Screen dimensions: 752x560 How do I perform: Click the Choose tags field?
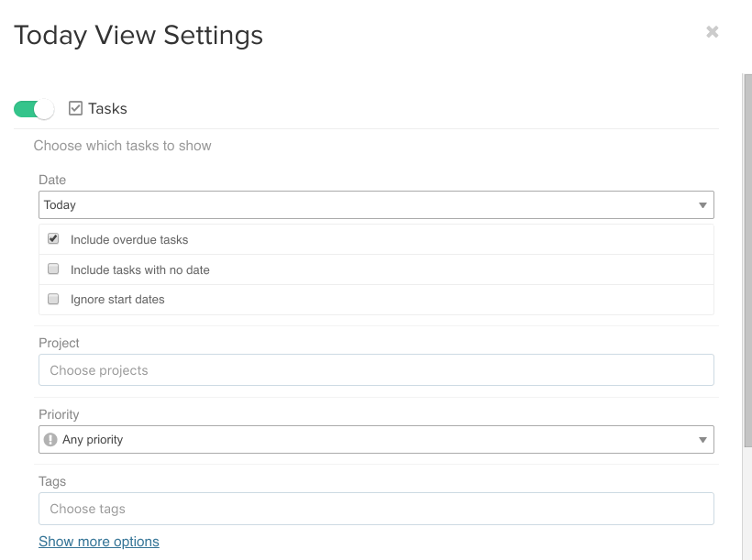coord(376,509)
